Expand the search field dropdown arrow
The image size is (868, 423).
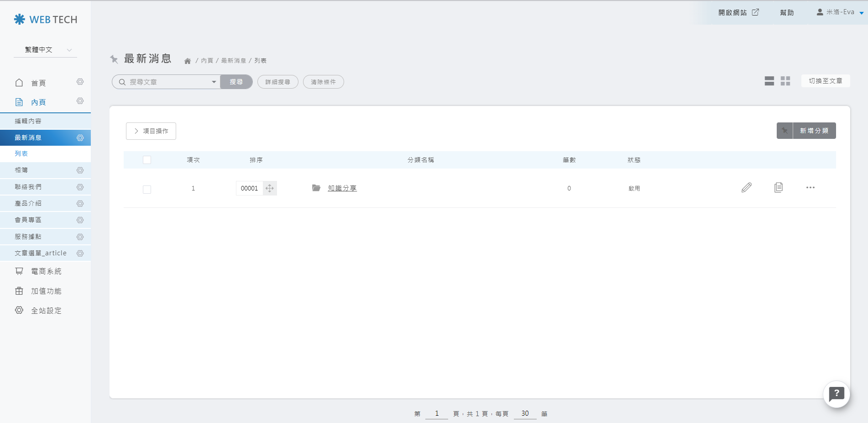214,82
